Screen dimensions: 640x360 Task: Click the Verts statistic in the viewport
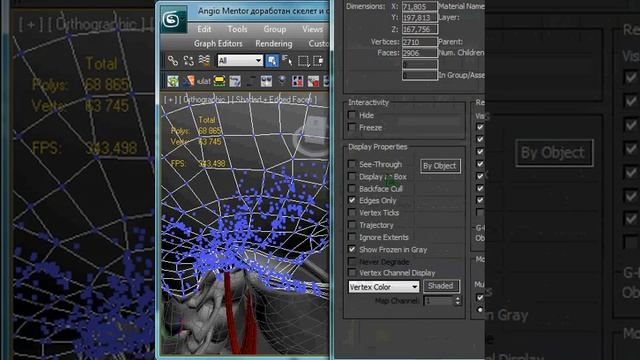coord(196,142)
